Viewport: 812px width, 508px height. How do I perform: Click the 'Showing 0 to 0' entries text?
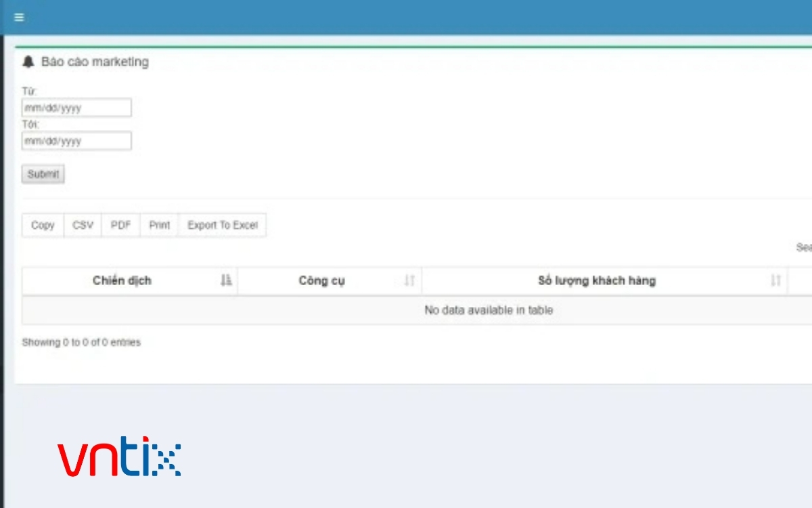click(81, 343)
